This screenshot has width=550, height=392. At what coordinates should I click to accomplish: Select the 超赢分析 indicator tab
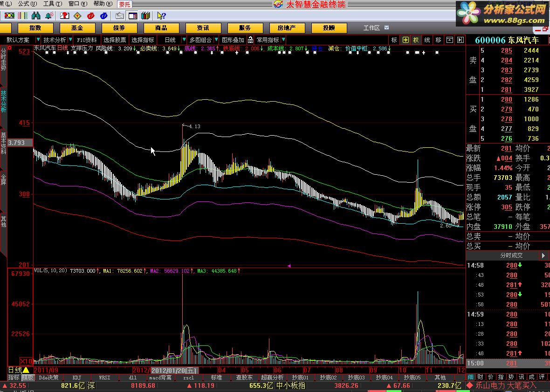[272, 378]
